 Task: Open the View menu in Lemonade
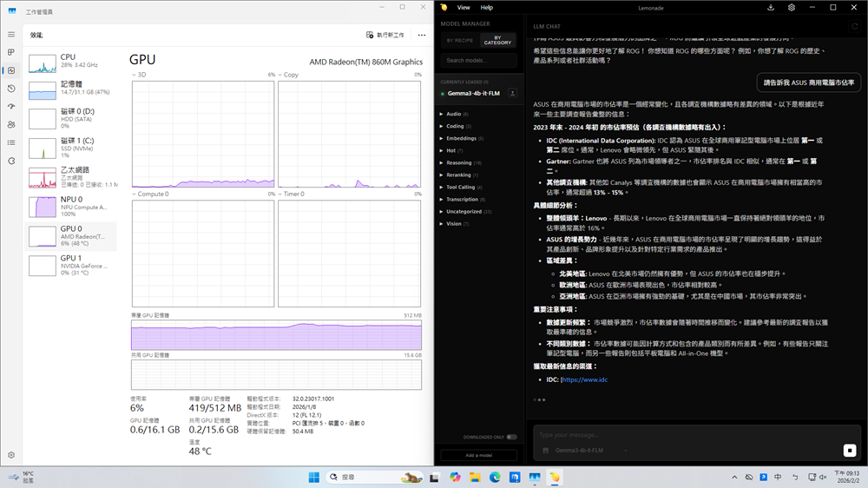coord(464,8)
